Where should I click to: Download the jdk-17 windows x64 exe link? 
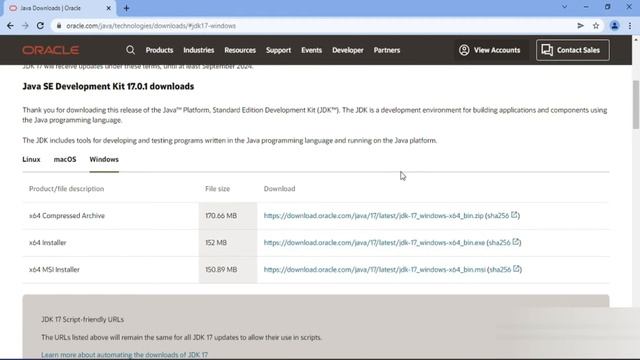pyautogui.click(x=374, y=242)
